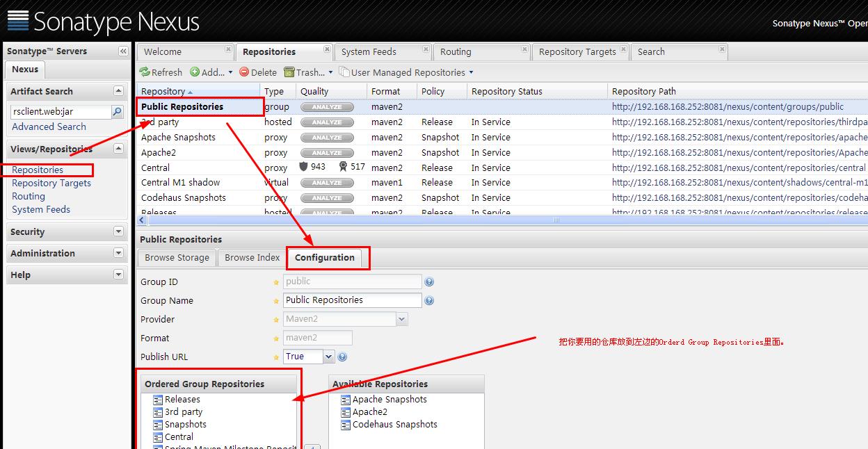Open the Add repository menu

click(x=211, y=72)
